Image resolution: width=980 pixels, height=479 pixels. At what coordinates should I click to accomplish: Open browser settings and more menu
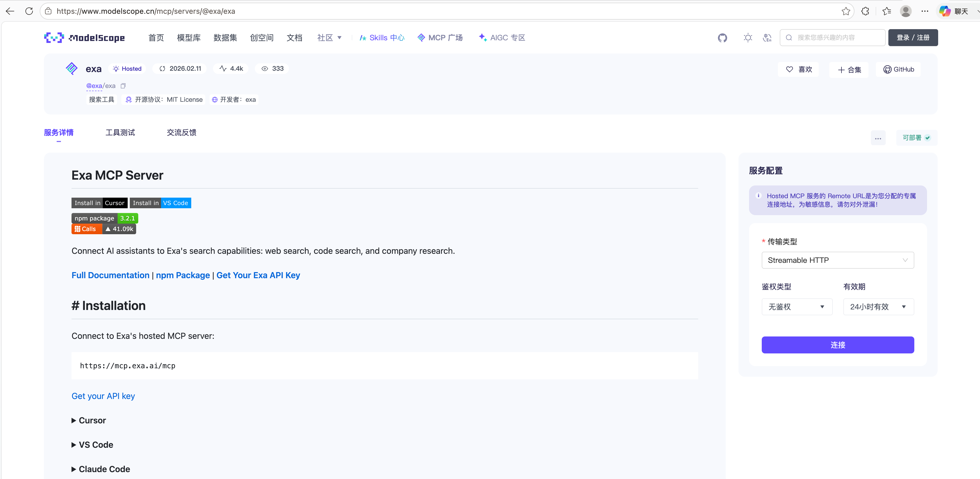tap(924, 11)
